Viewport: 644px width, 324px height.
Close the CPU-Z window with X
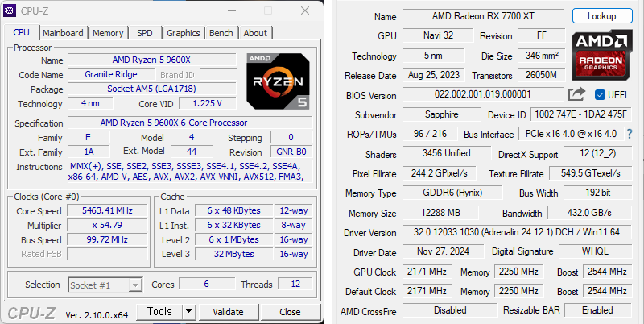click(305, 10)
